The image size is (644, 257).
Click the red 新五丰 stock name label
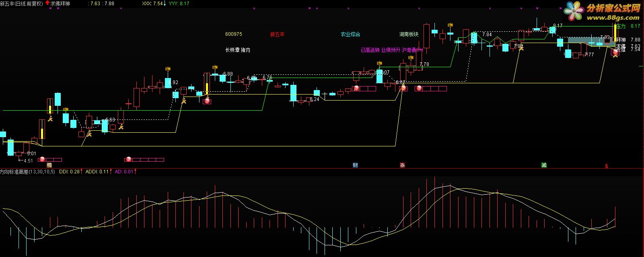tap(277, 35)
